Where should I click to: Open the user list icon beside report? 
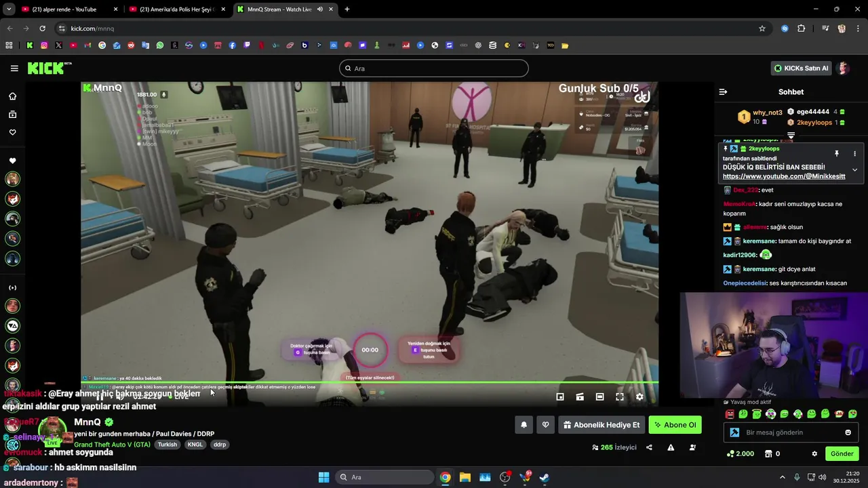pos(692,447)
